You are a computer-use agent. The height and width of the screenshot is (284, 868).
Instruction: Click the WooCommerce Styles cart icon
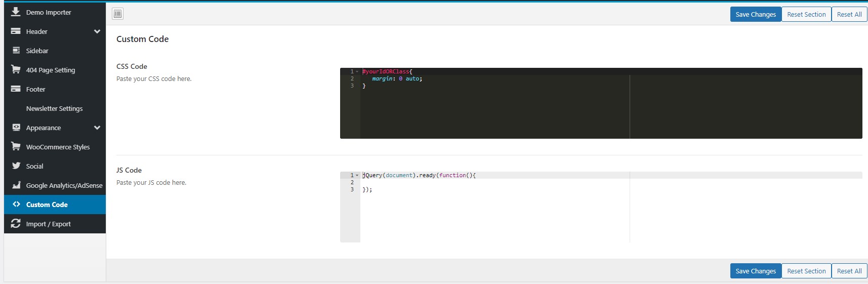coord(16,146)
